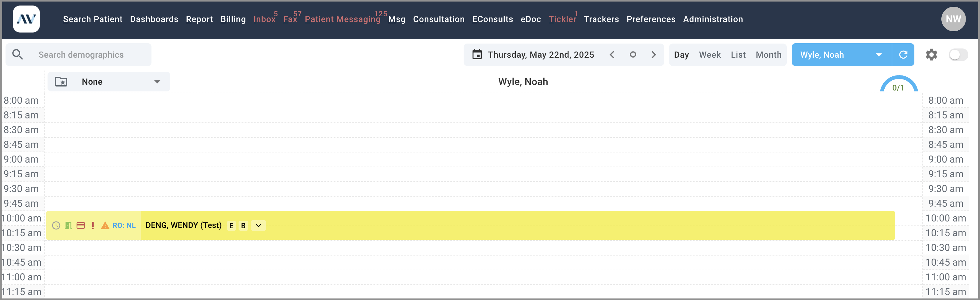
Task: Click the left 10:30 am time slot label
Action: 21,248
